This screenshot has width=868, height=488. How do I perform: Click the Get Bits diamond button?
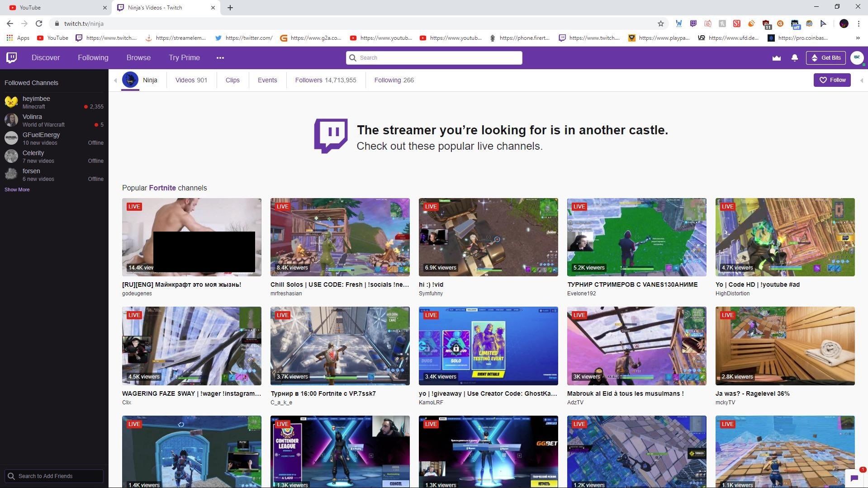click(x=826, y=58)
